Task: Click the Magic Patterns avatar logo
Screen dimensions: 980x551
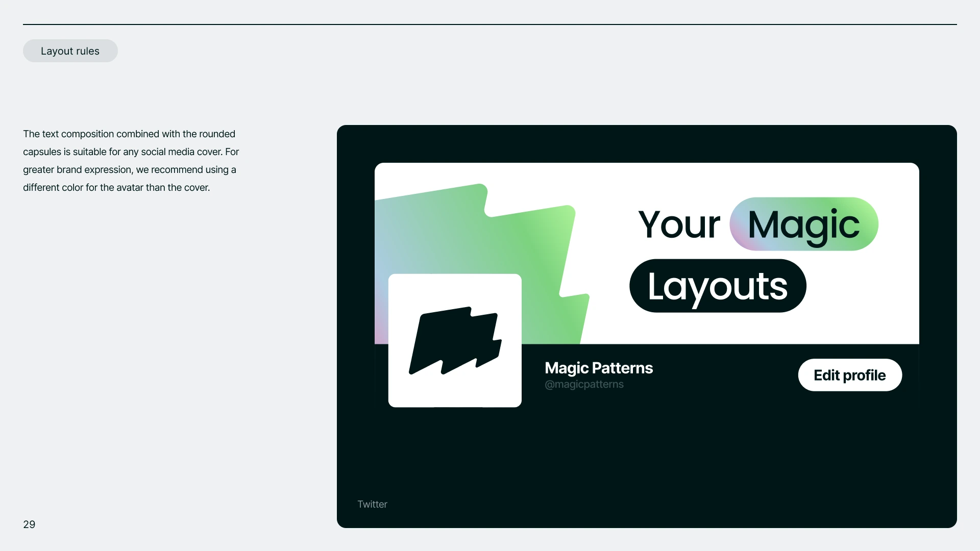Action: tap(455, 340)
